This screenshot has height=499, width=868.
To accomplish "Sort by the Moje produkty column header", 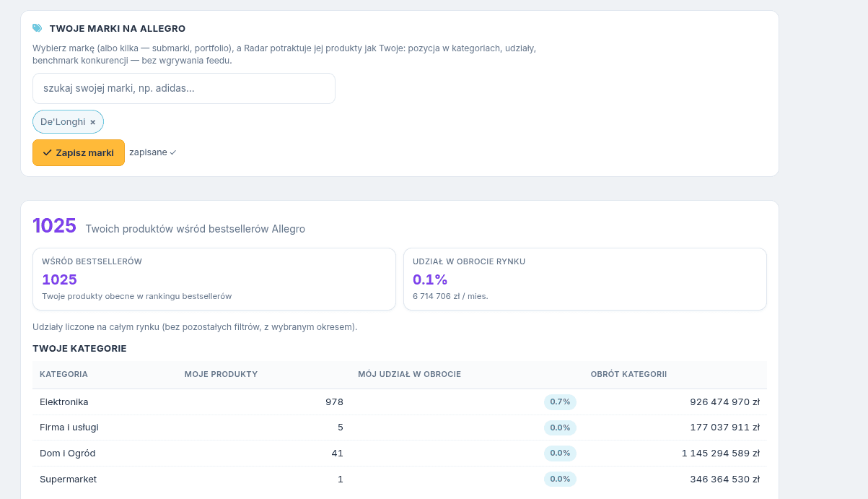I will 221,374.
